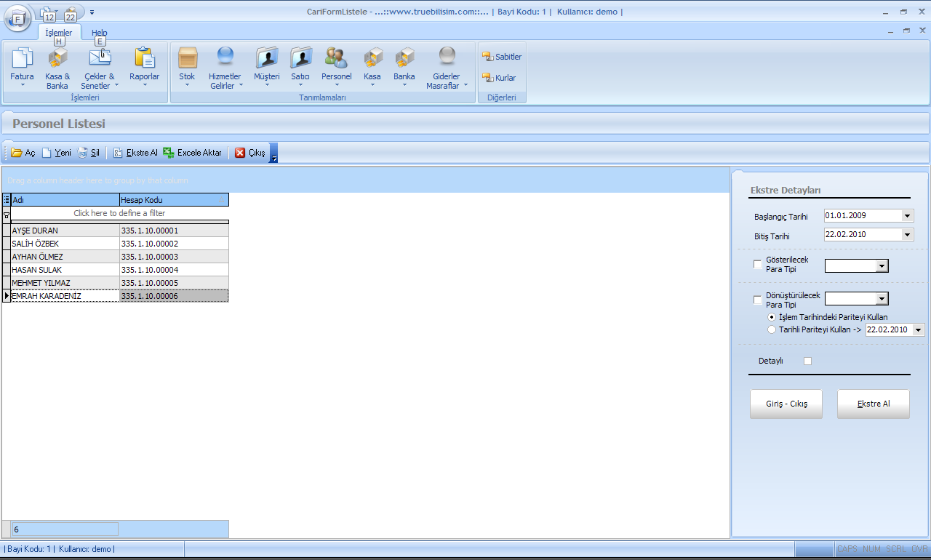Open the Bitiş Tarihi date dropdown
The height and width of the screenshot is (560, 931).
pos(906,235)
